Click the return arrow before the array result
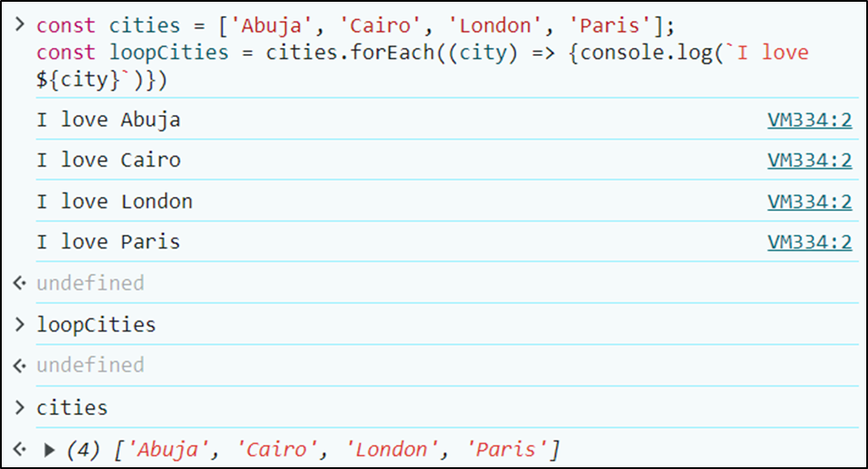 pos(20,449)
